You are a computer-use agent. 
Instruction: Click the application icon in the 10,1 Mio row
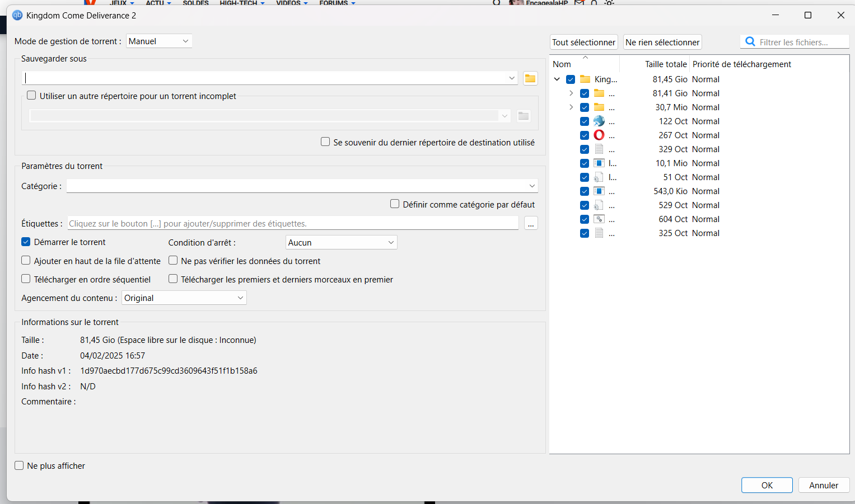coord(599,163)
